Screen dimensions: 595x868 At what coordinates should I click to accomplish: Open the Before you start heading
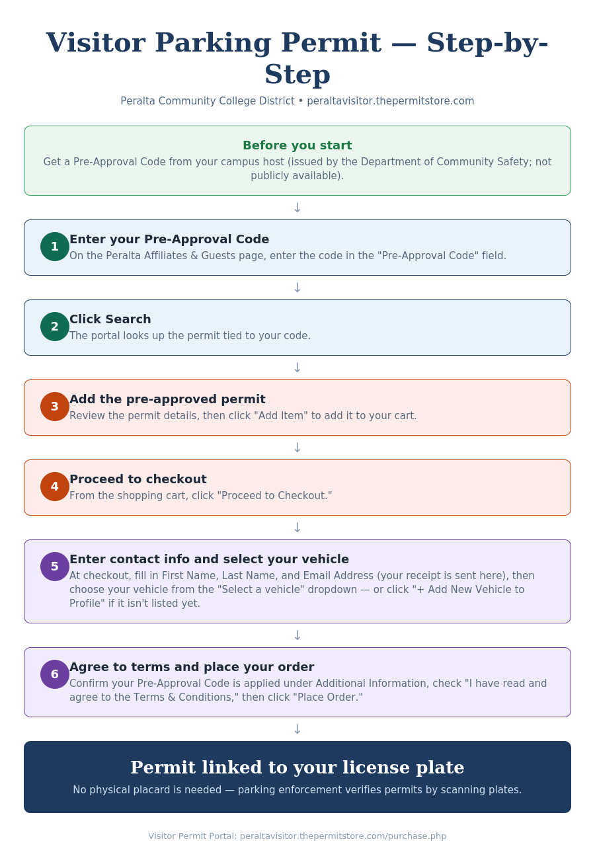[x=297, y=145]
